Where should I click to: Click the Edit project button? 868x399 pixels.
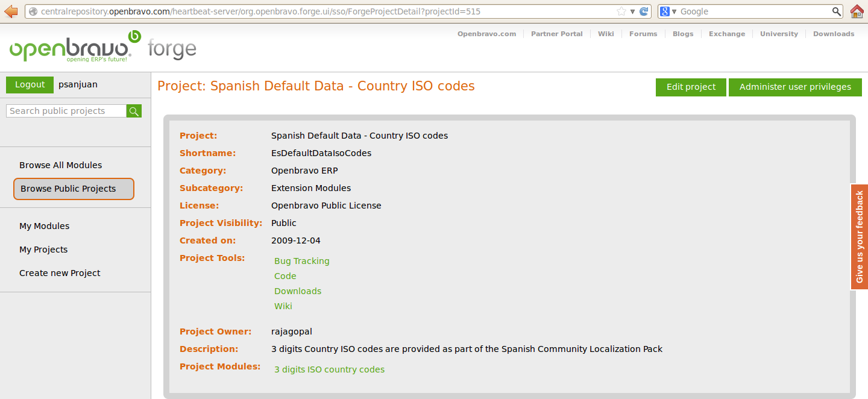691,87
